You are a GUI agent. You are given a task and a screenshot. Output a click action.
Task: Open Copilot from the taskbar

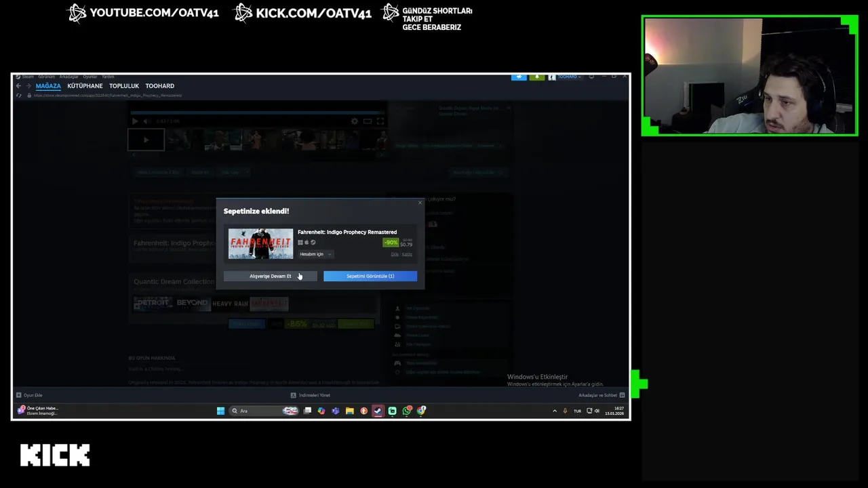pos(321,411)
